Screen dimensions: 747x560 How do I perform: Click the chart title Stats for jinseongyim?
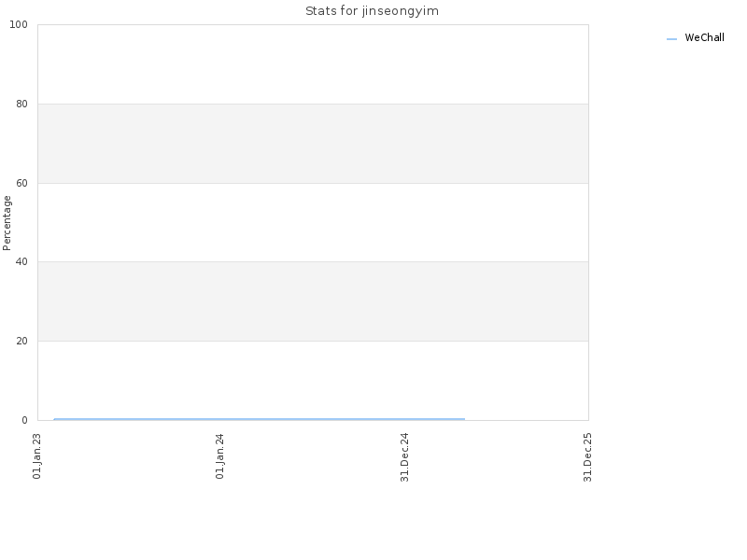coord(372,11)
